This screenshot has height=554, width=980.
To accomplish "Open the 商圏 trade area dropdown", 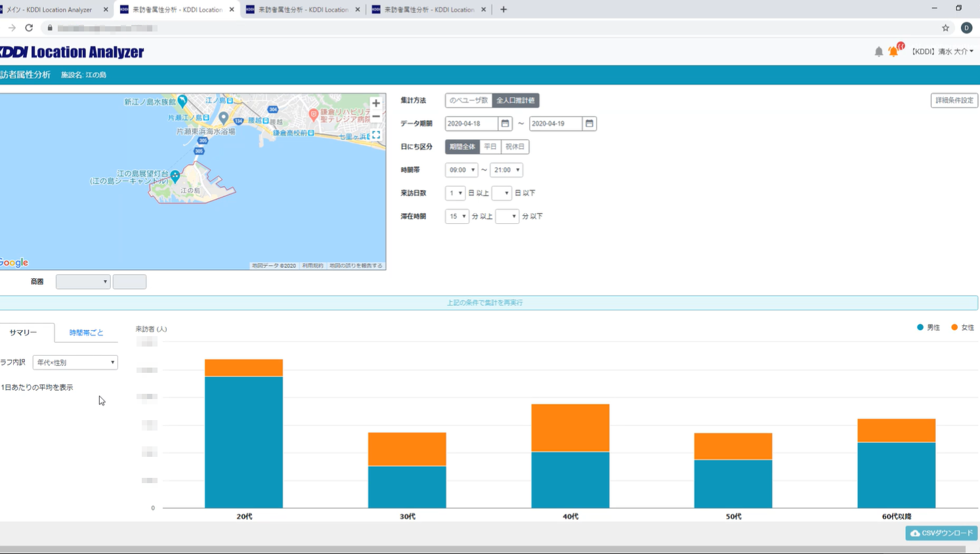I will [x=83, y=282].
